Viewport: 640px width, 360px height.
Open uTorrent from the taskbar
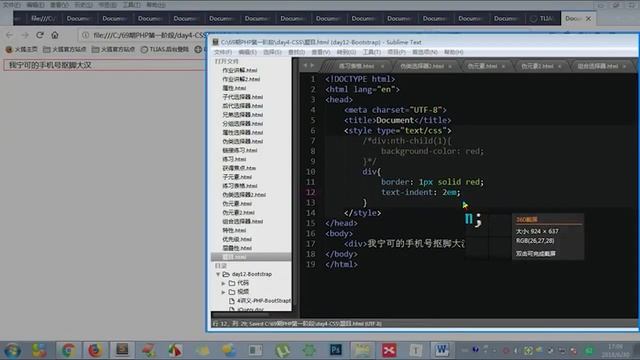click(x=282, y=350)
